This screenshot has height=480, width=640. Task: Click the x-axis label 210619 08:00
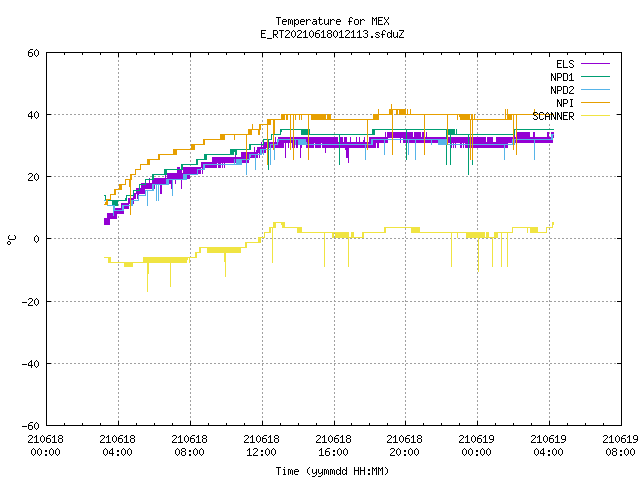pyautogui.click(x=620, y=446)
